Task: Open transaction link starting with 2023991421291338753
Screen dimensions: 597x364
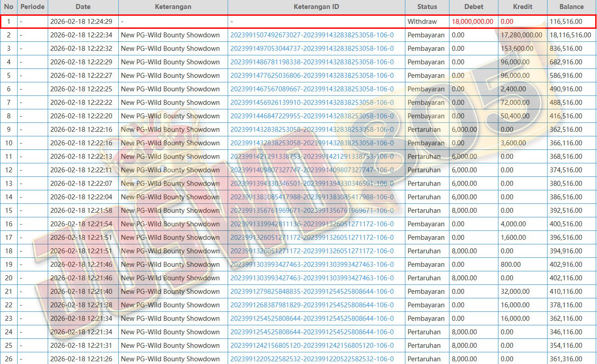Action: (312, 157)
